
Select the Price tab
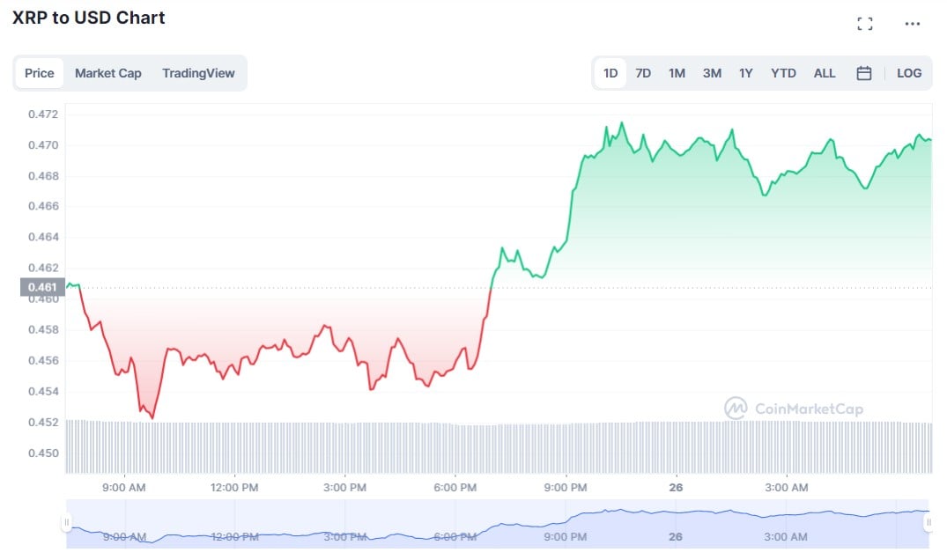coord(39,73)
